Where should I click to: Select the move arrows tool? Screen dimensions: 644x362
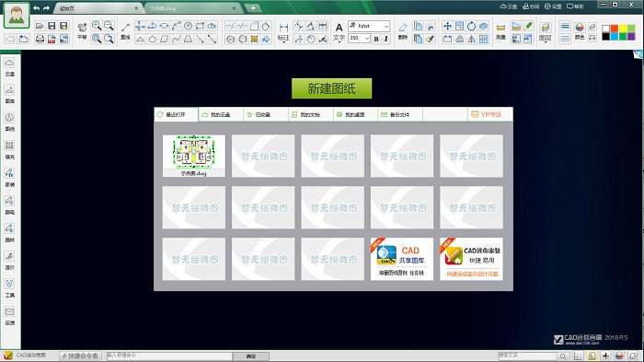pyautogui.click(x=447, y=26)
